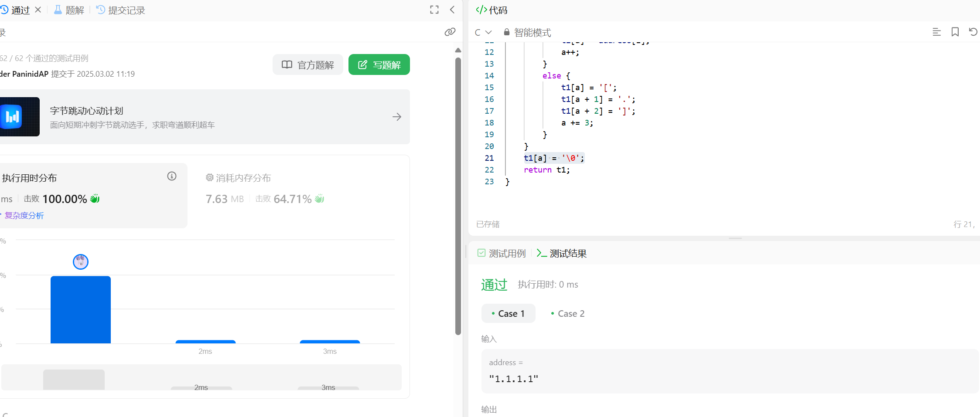Click the left panel vertical scrollbar
Screen dimensions: 980x417
[x=458, y=196]
